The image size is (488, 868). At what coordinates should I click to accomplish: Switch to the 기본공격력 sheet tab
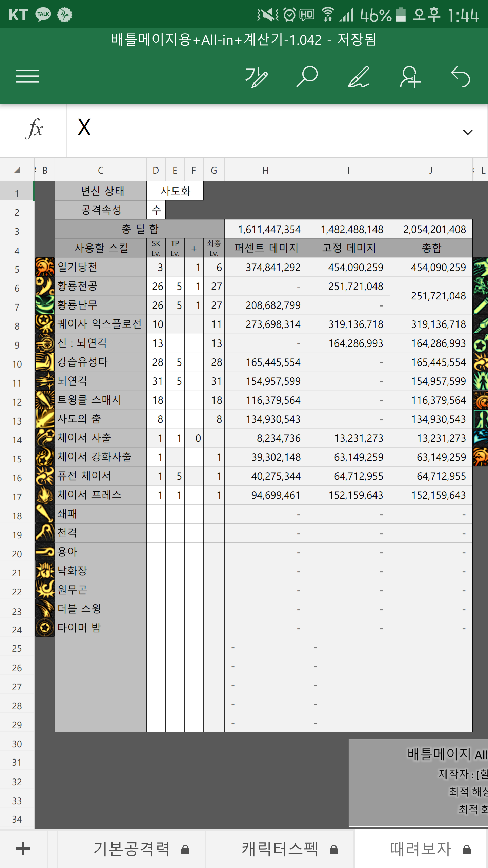pyautogui.click(x=131, y=849)
